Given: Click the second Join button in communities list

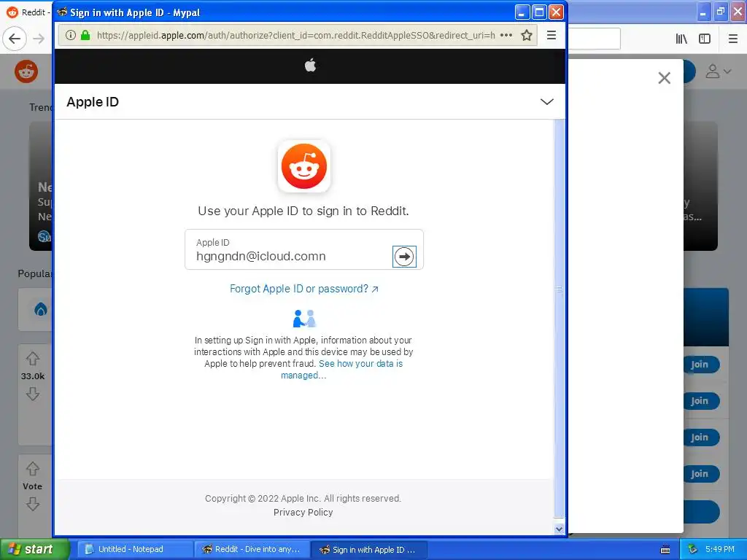Looking at the screenshot, I should tap(700, 401).
